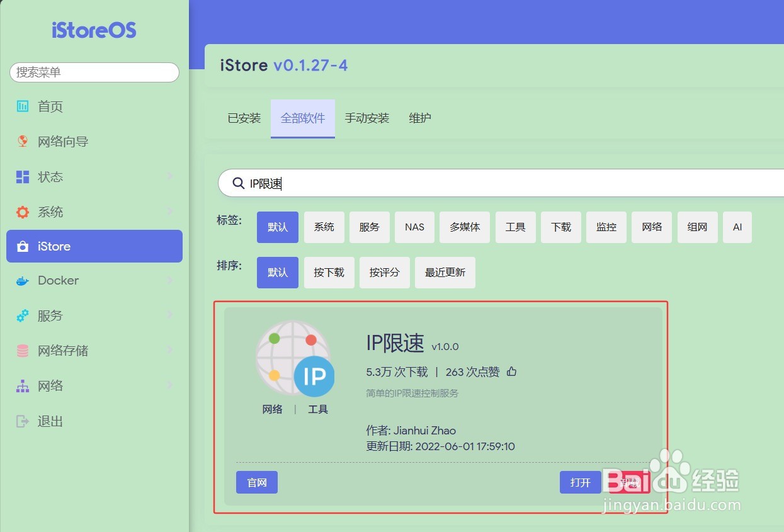The height and width of the screenshot is (532, 784).
Task: Open the 网络向导 network wizard
Action: 63,142
